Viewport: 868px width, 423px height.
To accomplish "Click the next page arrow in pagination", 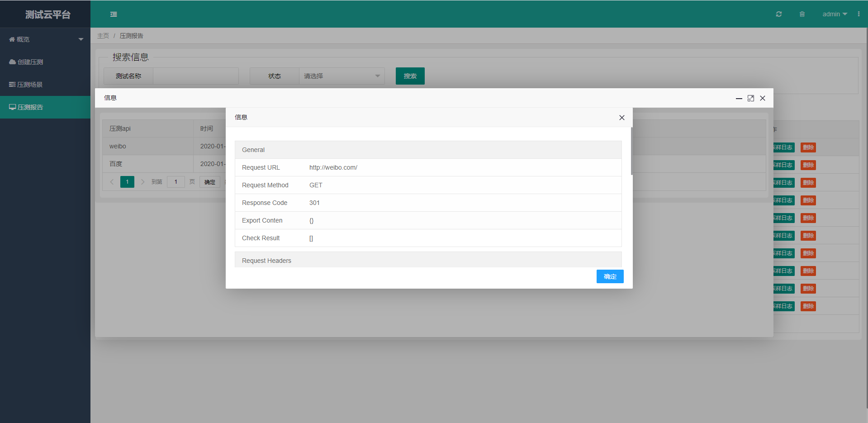I will pos(142,182).
